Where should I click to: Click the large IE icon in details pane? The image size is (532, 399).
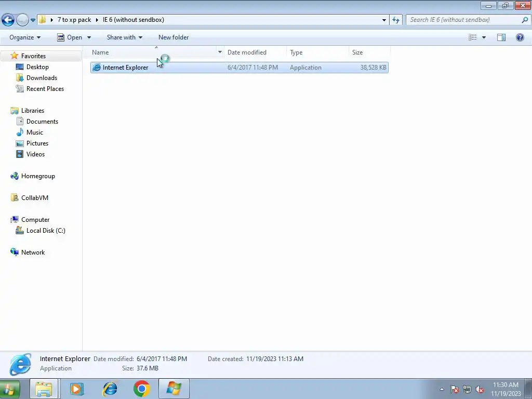click(x=21, y=364)
